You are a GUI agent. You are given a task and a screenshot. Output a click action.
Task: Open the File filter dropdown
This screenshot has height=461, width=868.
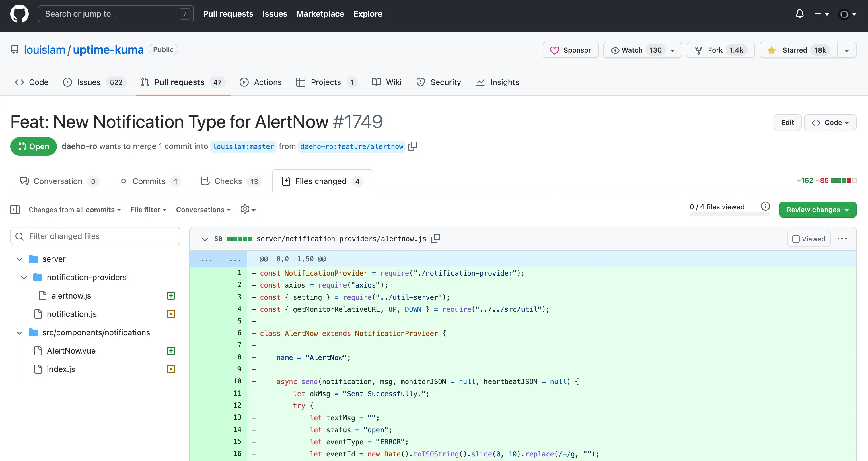[x=148, y=210]
